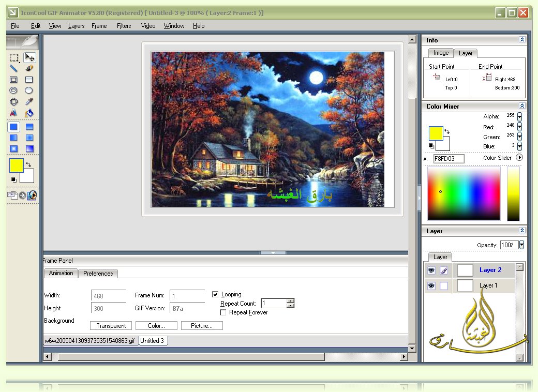538x392 pixels.
Task: Select the hollow rectangle outline tool
Action: pyautogui.click(x=13, y=80)
